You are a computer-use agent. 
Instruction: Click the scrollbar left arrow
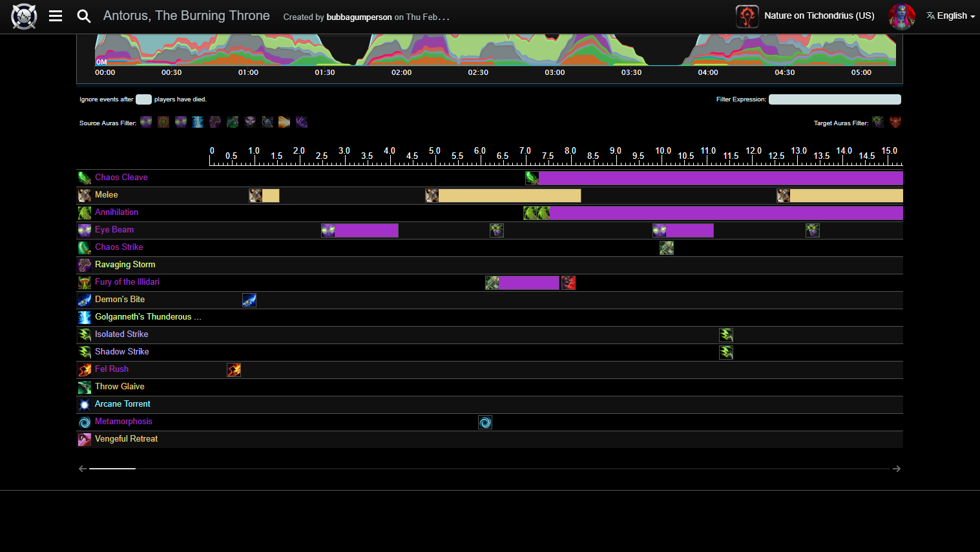click(x=82, y=469)
